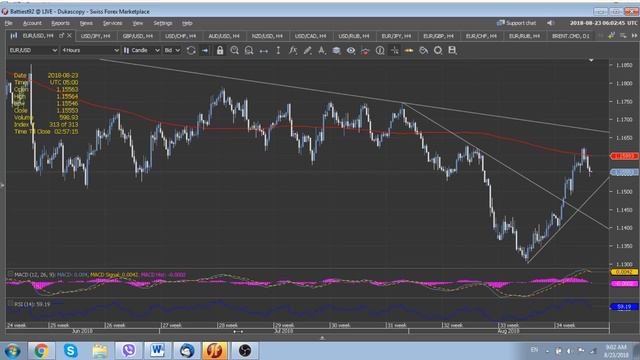Click the pin icon right of chart tabs
The height and width of the screenshot is (360, 640).
click(611, 36)
